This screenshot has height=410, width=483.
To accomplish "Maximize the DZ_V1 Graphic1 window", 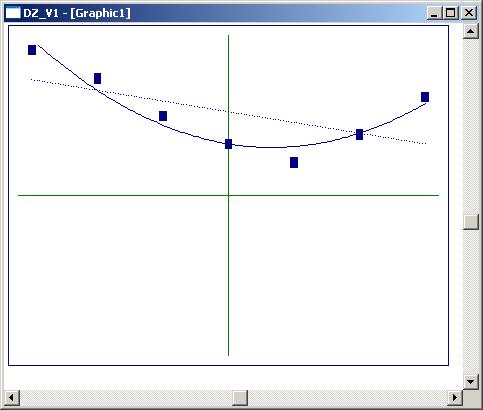I will pyautogui.click(x=450, y=13).
